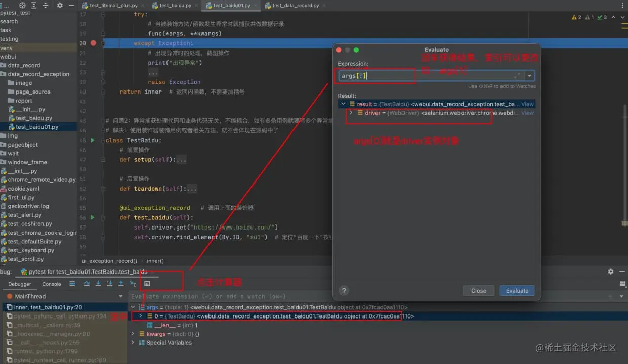Select inner, test_baidu01.py:20 stack frame
Image resolution: width=628 pixels, height=364 pixels.
tap(65, 307)
